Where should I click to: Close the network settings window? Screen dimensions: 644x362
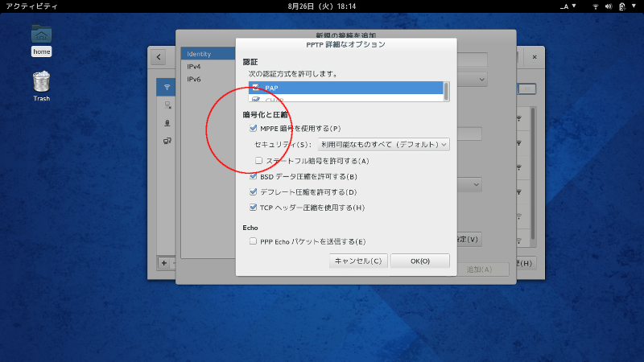(x=535, y=57)
